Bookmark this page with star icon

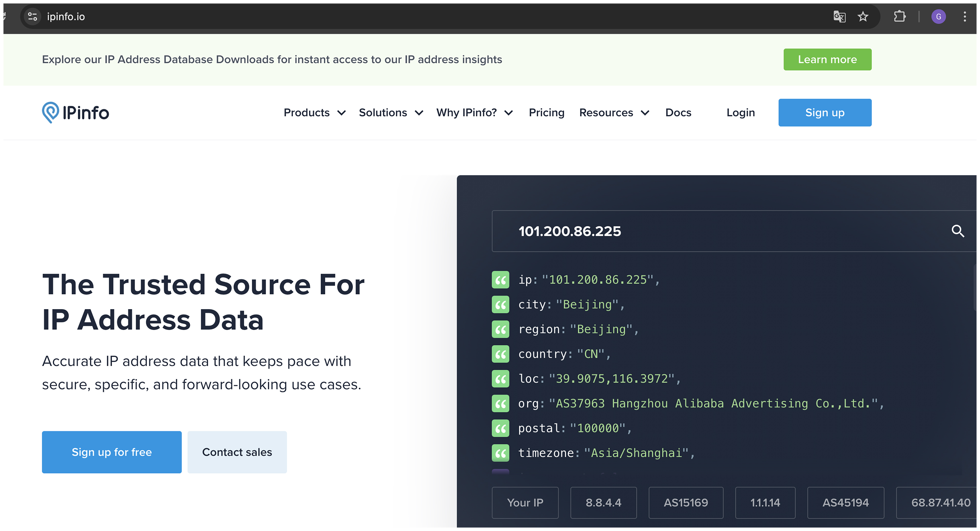863,16
